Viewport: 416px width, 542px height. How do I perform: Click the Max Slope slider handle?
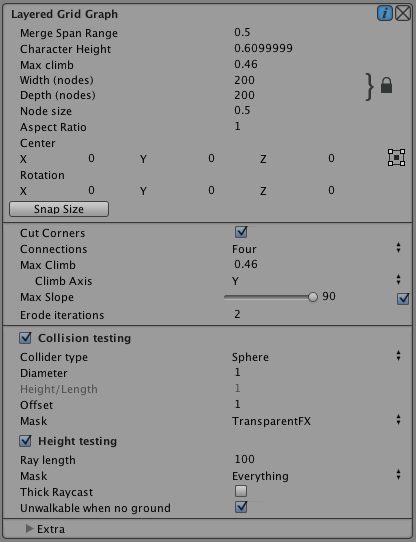coord(313,297)
